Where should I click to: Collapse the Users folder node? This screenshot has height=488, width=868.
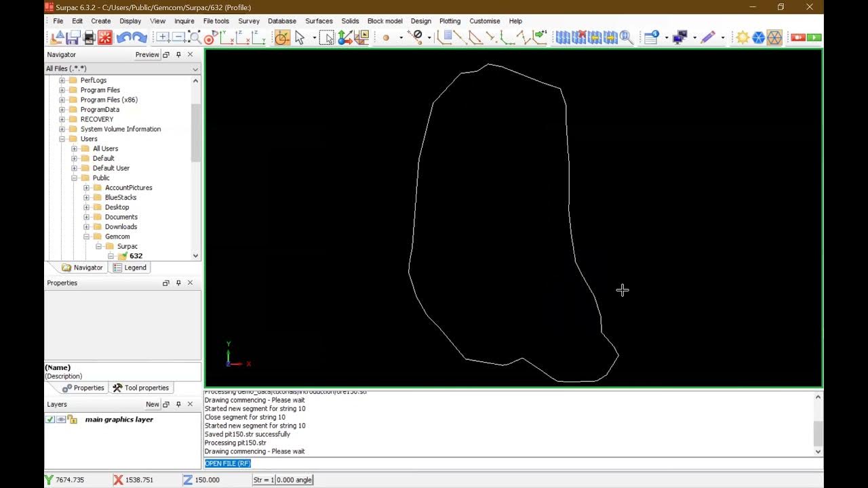(x=62, y=139)
